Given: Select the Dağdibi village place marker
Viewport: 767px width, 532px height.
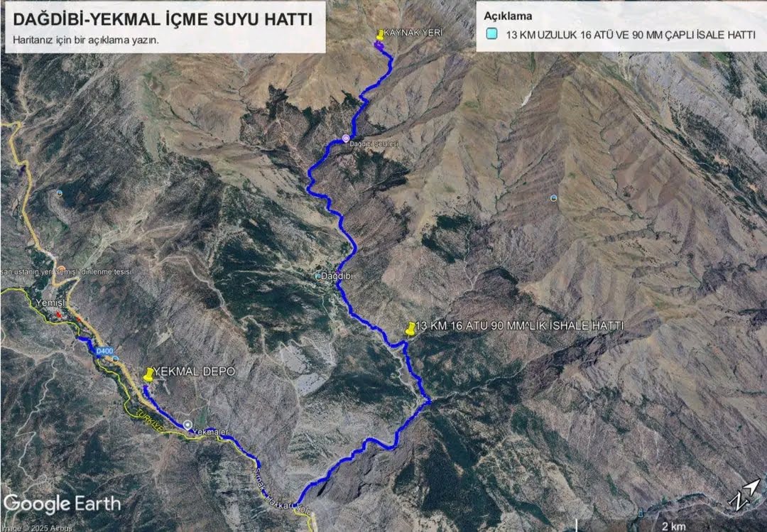Looking at the screenshot, I should [x=318, y=276].
